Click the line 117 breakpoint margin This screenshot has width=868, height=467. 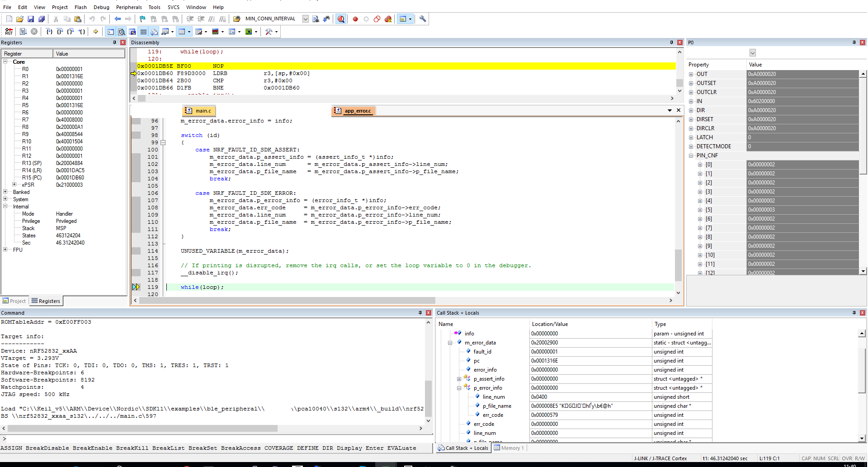[x=136, y=273]
